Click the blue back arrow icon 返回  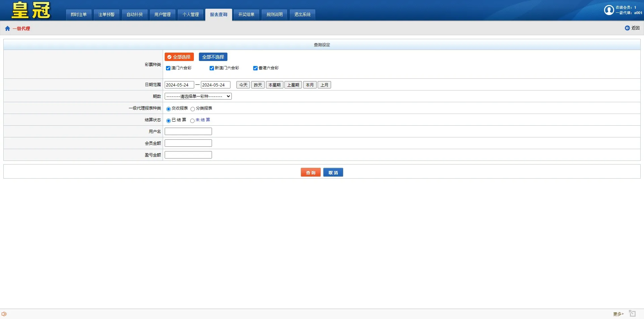click(x=627, y=28)
